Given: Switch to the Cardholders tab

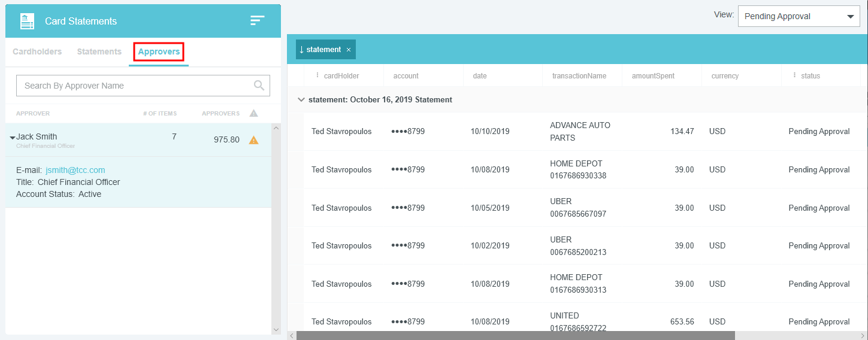Looking at the screenshot, I should [x=37, y=52].
